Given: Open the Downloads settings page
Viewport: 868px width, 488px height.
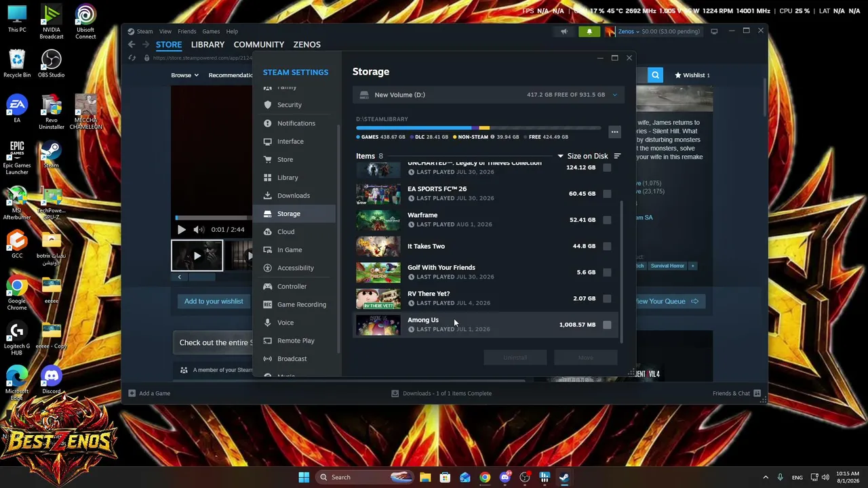Looking at the screenshot, I should point(294,195).
